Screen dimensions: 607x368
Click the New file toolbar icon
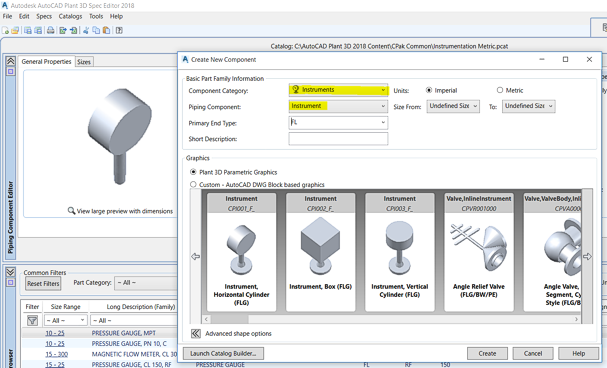(5, 30)
